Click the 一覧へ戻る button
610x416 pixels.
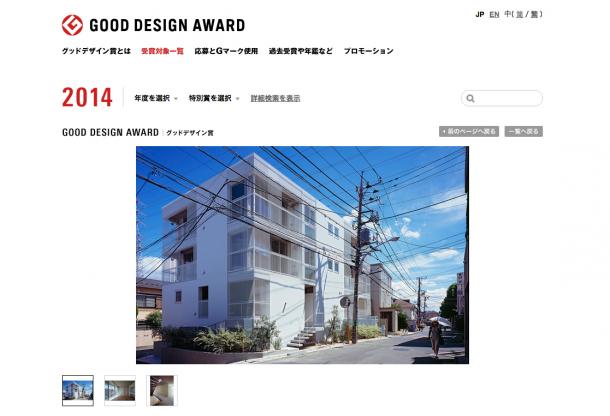click(524, 132)
